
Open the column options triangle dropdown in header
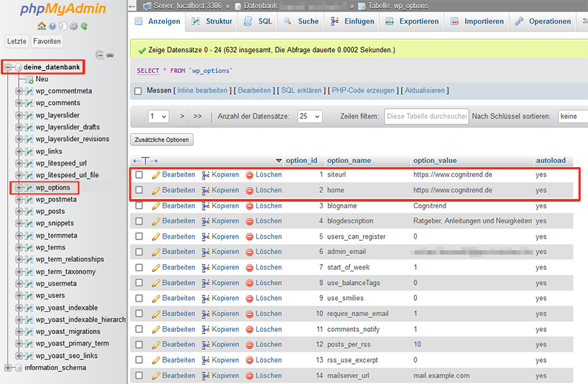click(279, 161)
